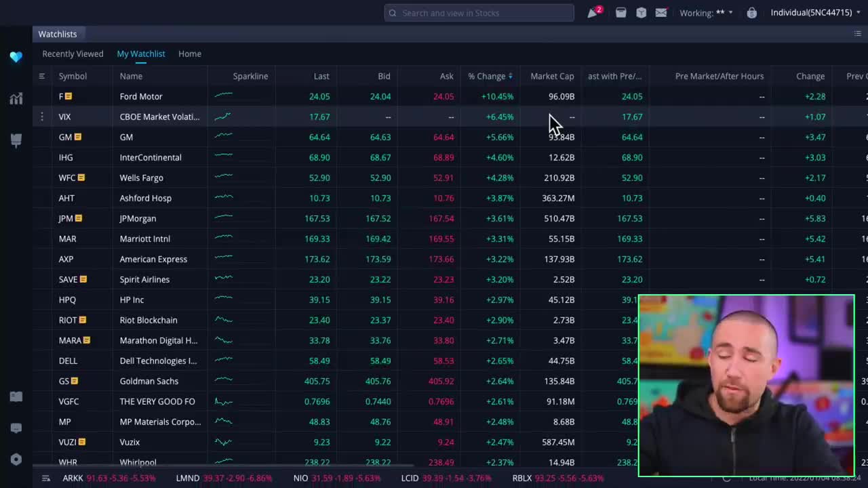Image resolution: width=868 pixels, height=488 pixels.
Task: Sort by the Last column header
Action: point(321,76)
